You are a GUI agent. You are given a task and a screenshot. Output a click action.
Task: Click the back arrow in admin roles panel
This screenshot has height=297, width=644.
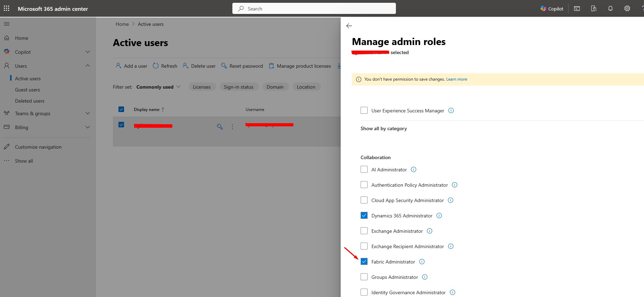(349, 26)
